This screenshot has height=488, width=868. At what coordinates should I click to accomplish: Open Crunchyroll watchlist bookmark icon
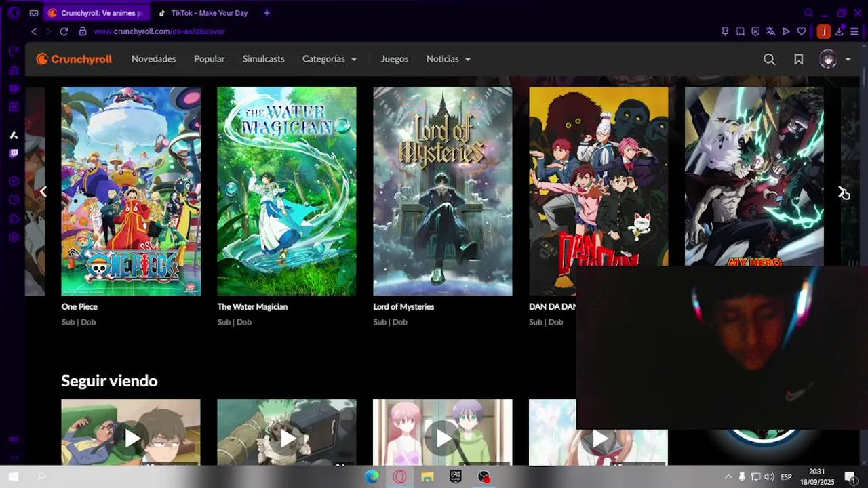point(799,60)
